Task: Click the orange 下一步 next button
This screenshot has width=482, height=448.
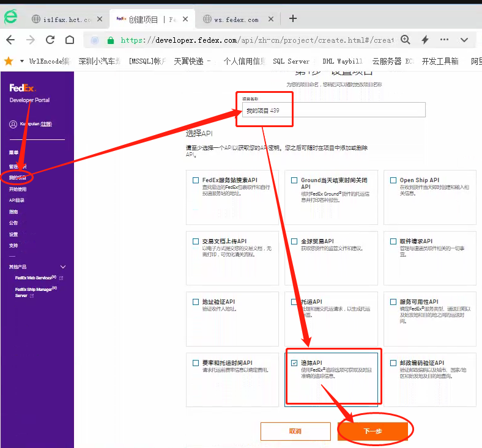Action: 373,431
